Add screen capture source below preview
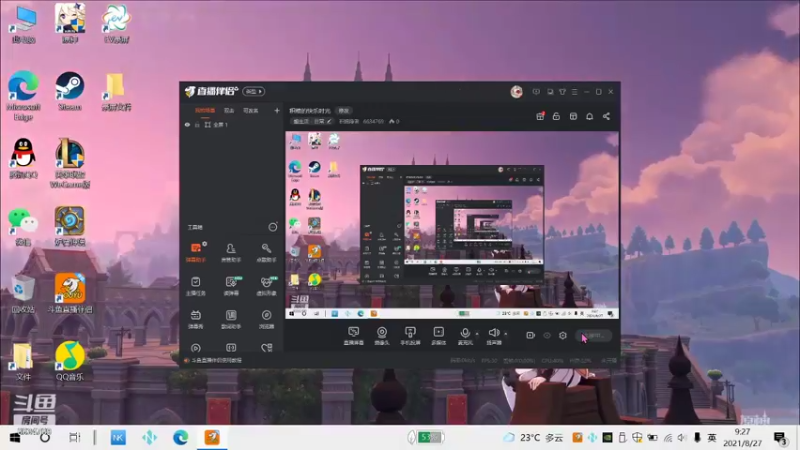 point(354,336)
